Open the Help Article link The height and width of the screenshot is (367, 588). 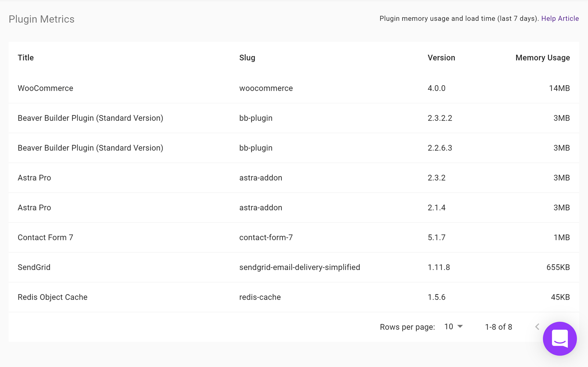pyautogui.click(x=560, y=18)
